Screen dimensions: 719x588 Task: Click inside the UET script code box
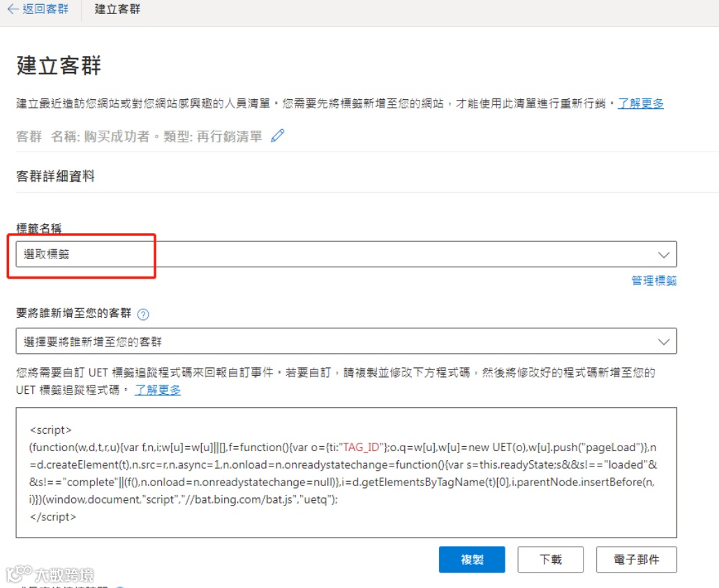pos(346,472)
